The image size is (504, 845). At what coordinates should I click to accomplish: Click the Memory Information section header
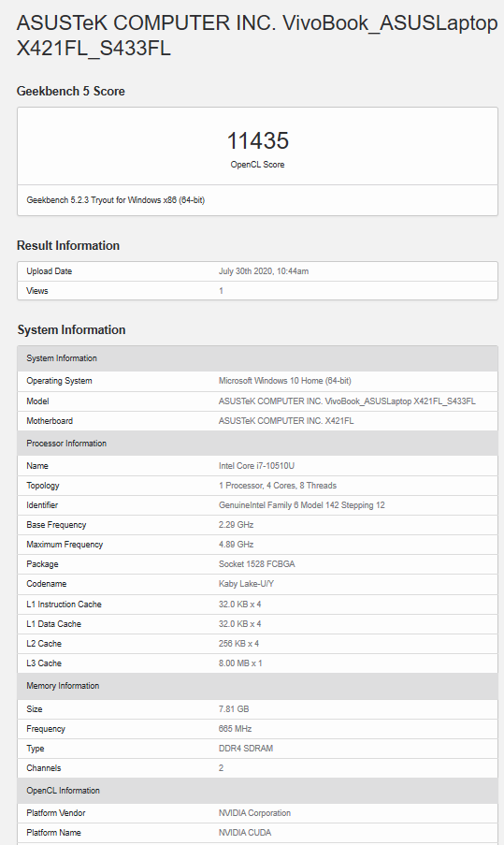pyautogui.click(x=257, y=686)
